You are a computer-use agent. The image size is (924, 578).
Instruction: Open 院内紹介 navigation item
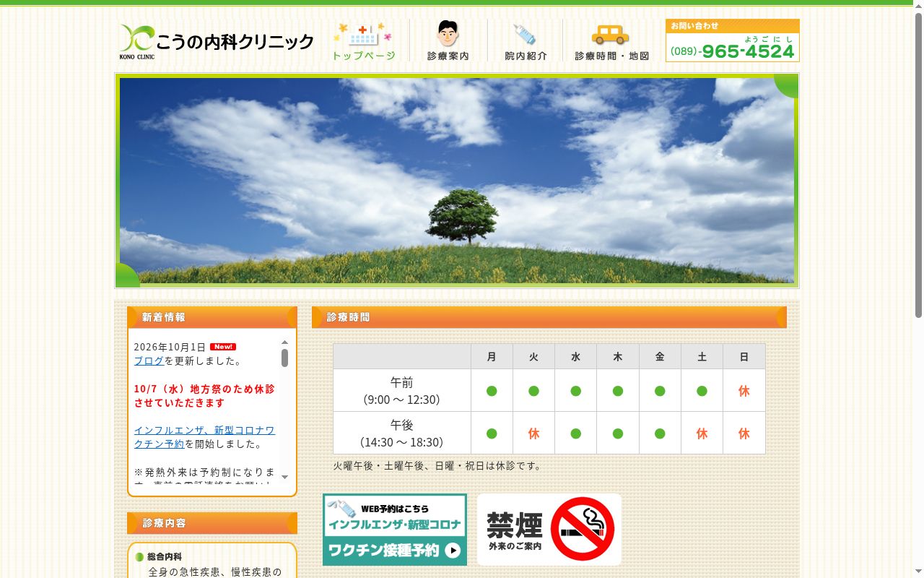click(526, 41)
